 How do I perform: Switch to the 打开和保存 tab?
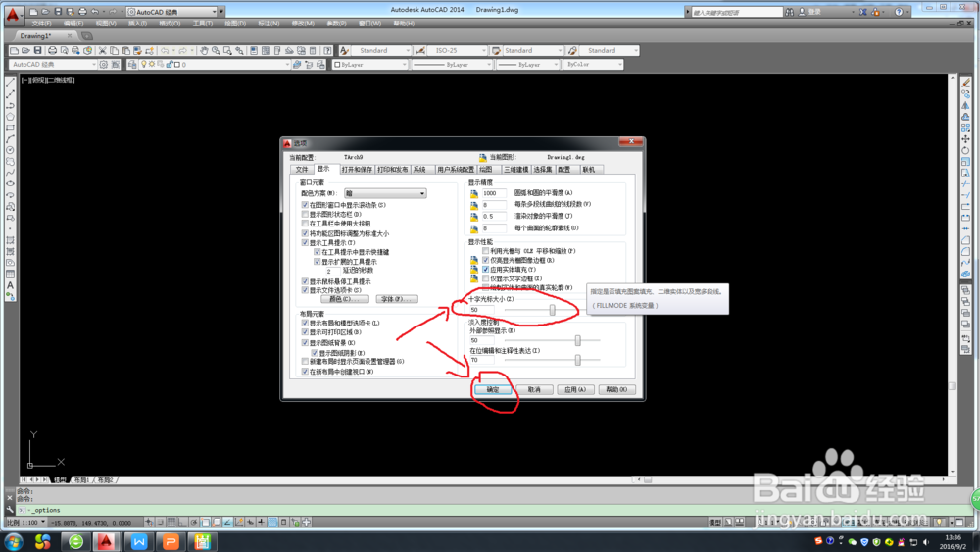358,170
